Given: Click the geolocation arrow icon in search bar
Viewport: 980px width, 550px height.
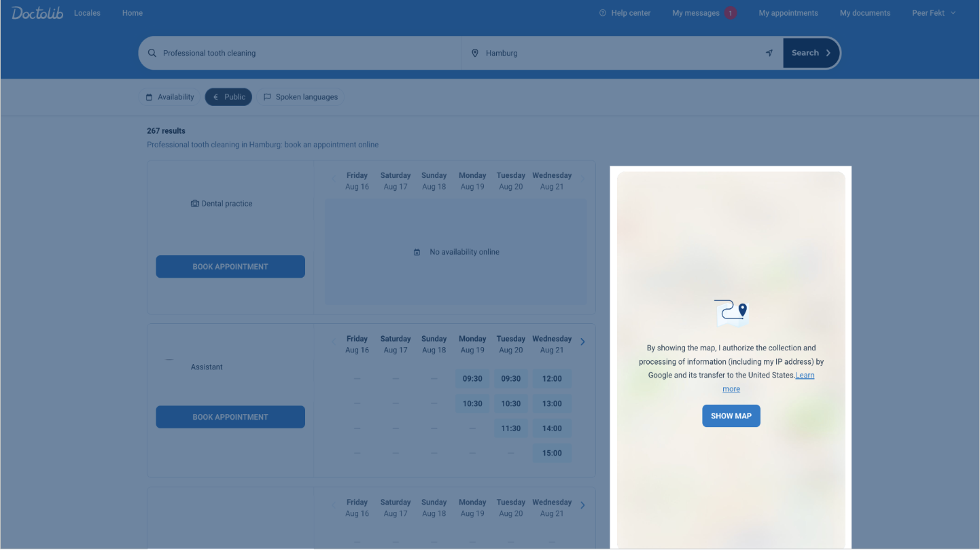Looking at the screenshot, I should pos(769,53).
